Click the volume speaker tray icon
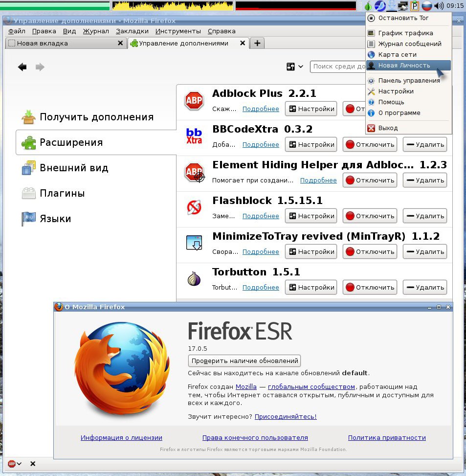Screen dimensions: 466x476 point(439,5)
